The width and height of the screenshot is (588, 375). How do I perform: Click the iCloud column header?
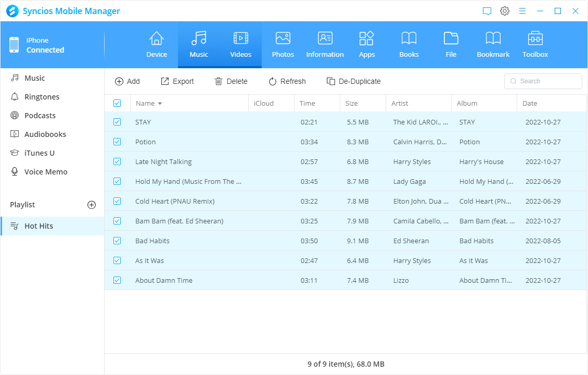(271, 103)
